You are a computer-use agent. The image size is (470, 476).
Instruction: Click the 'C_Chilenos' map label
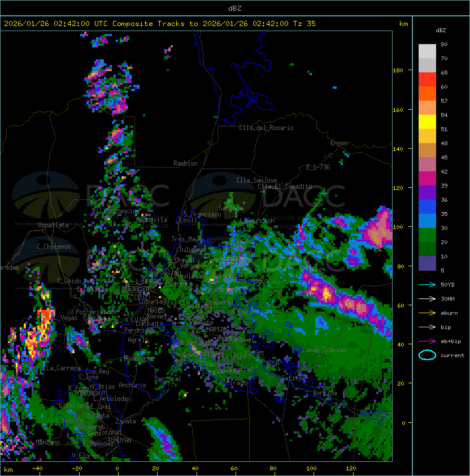click(54, 246)
